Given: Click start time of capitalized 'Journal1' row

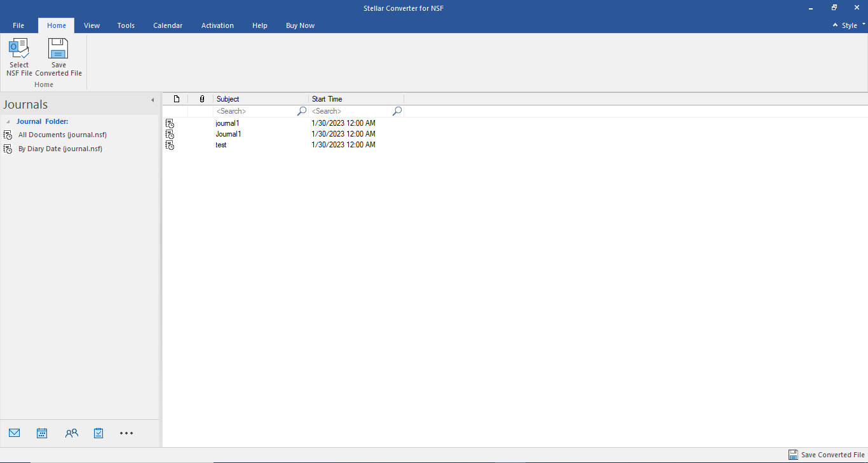Looking at the screenshot, I should [x=344, y=134].
